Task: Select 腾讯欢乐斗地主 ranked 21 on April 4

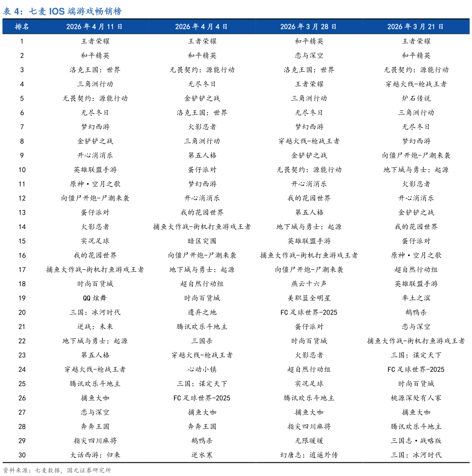Action: pyautogui.click(x=202, y=326)
